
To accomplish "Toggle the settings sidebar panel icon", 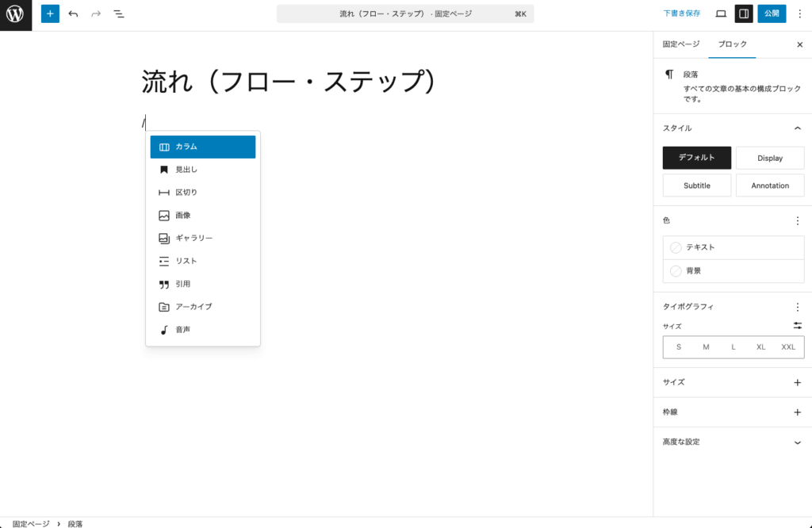I will click(x=744, y=13).
